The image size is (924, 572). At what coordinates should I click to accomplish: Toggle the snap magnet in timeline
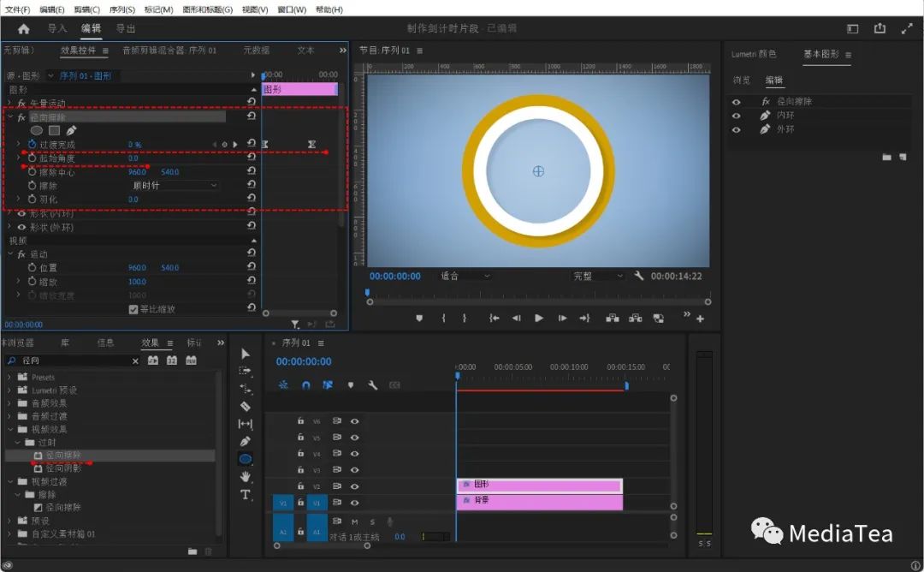(305, 384)
